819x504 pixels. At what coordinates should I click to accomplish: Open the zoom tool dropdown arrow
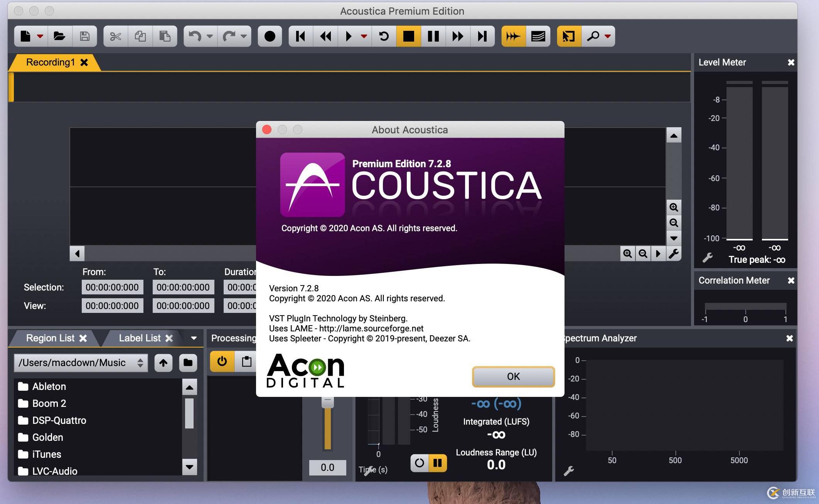608,36
